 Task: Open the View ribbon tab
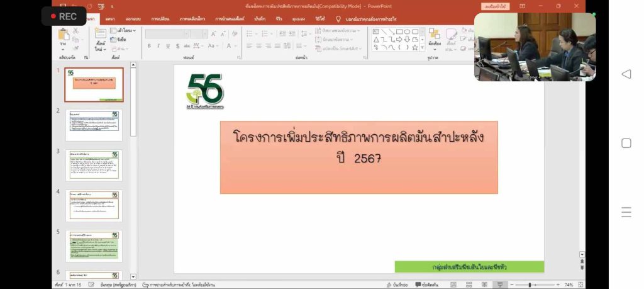pyautogui.click(x=299, y=19)
